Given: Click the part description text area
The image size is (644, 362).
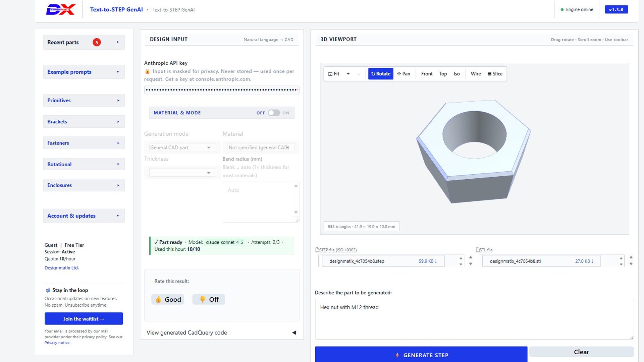Looking at the screenshot, I should click(x=474, y=319).
